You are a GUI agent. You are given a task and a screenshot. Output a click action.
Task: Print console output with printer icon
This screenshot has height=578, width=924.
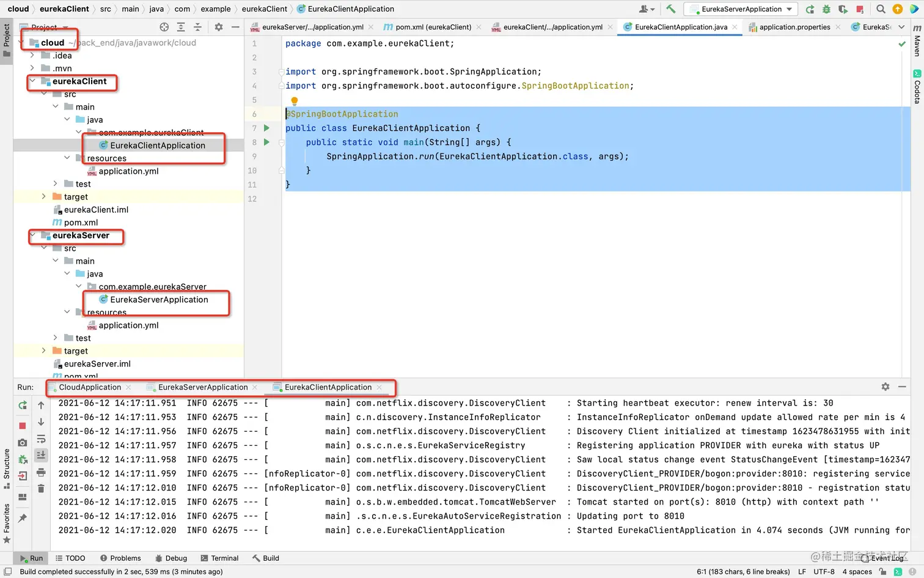(x=41, y=472)
